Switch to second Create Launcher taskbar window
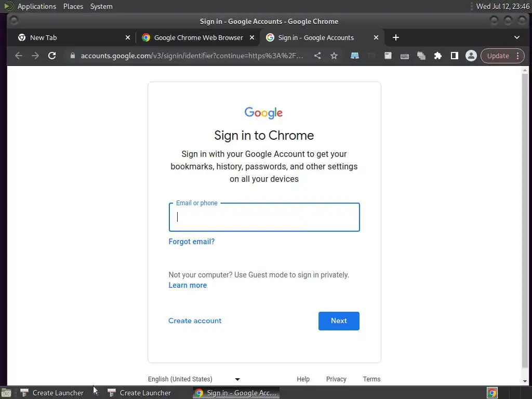This screenshot has width=532, height=399. [139, 393]
